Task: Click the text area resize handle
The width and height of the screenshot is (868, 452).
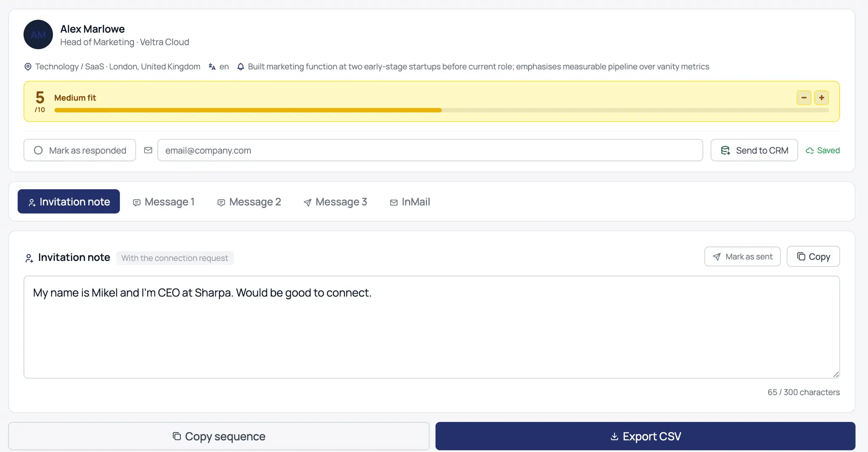Action: click(836, 374)
